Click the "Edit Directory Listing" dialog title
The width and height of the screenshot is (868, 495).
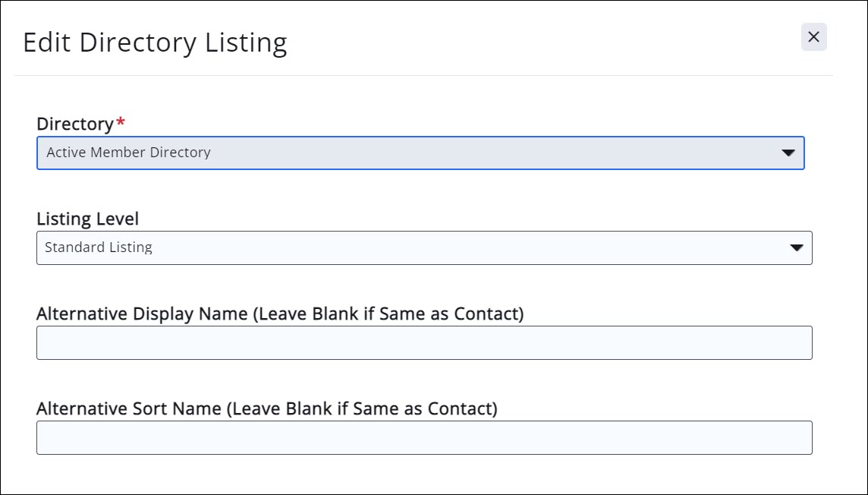[x=155, y=43]
